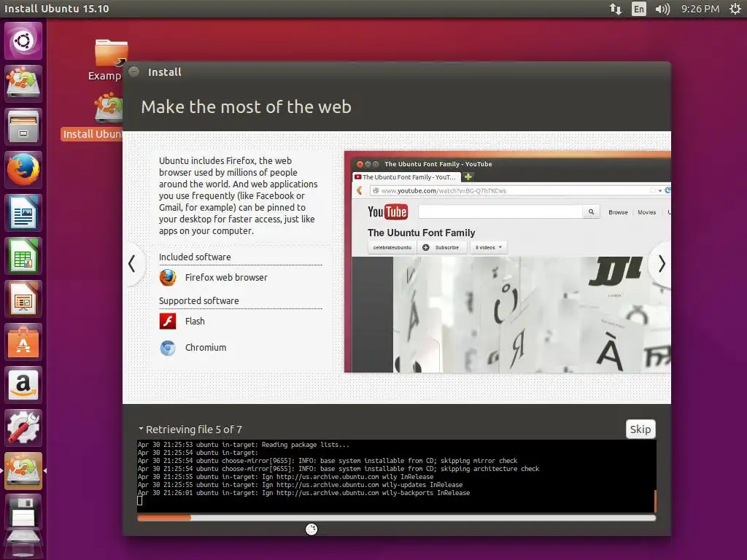This screenshot has height=560, width=747.
Task: Open Ubuntu Software Center launcher icon
Action: point(23,341)
